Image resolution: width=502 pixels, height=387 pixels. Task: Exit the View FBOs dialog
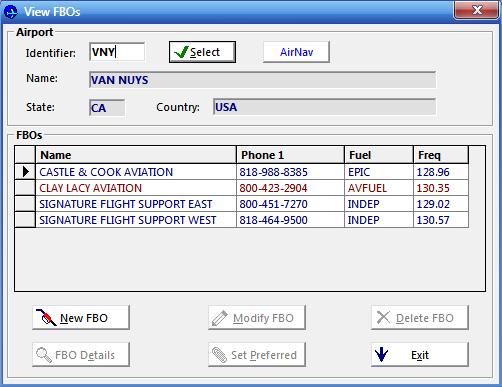420,355
